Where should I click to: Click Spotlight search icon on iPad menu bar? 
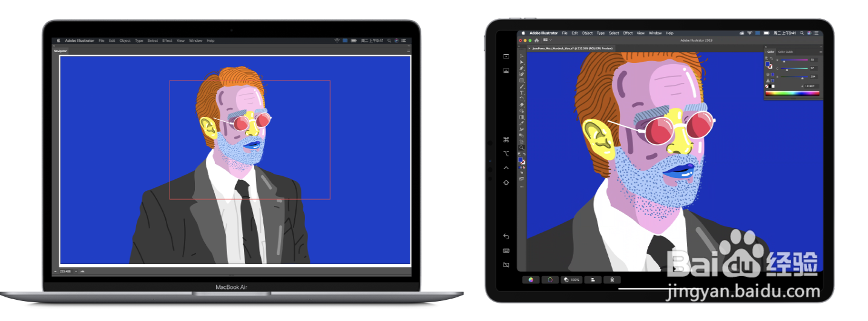[802, 33]
